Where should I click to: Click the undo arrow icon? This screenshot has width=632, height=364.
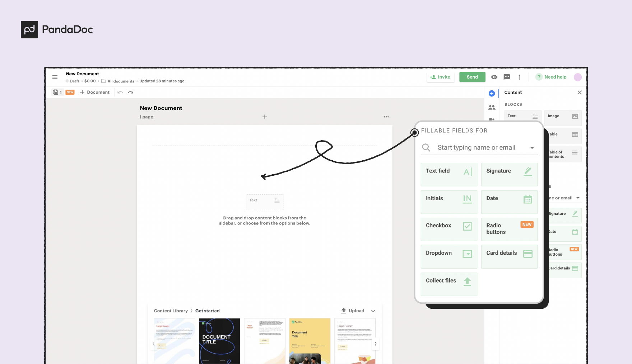click(x=120, y=92)
